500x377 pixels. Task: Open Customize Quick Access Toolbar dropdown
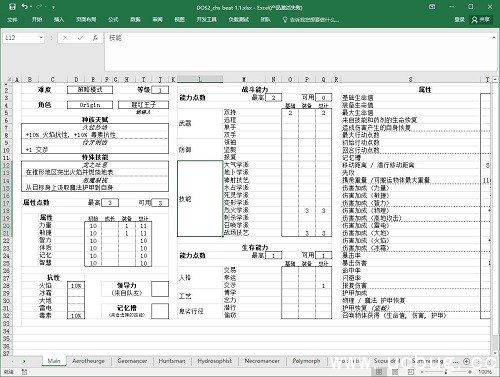tap(53, 7)
